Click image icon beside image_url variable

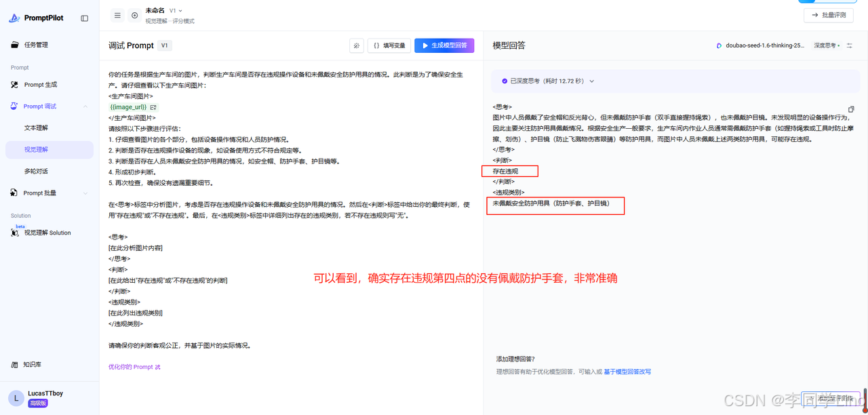pos(154,107)
